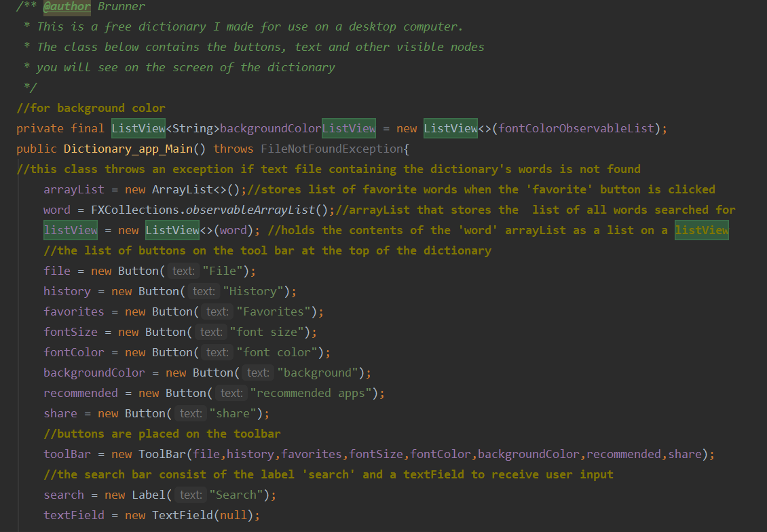Click the "recommended apps" string literal
The height and width of the screenshot is (532, 767).
point(311,393)
